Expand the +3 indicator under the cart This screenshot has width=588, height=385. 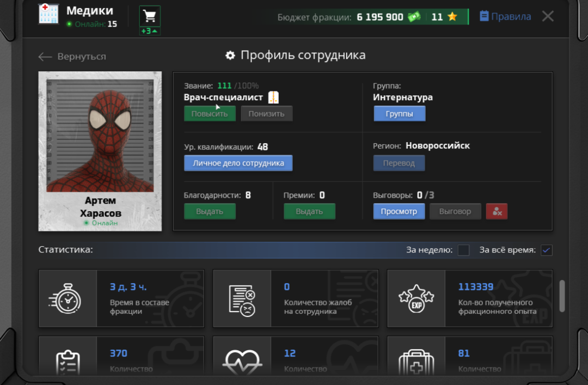pyautogui.click(x=150, y=31)
